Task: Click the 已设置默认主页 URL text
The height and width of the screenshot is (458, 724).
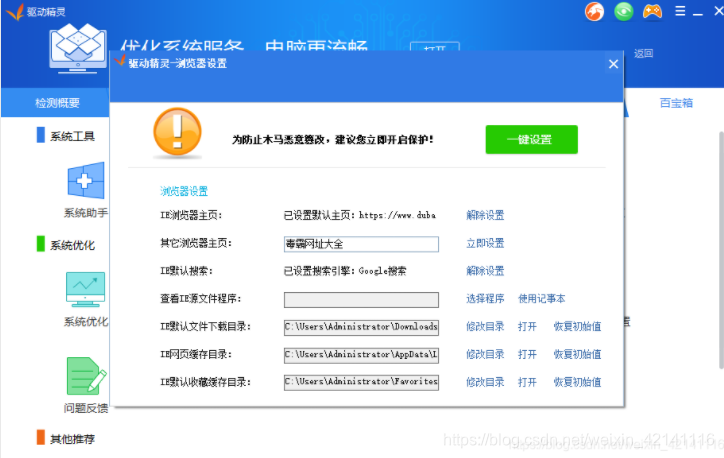Action: (360, 215)
